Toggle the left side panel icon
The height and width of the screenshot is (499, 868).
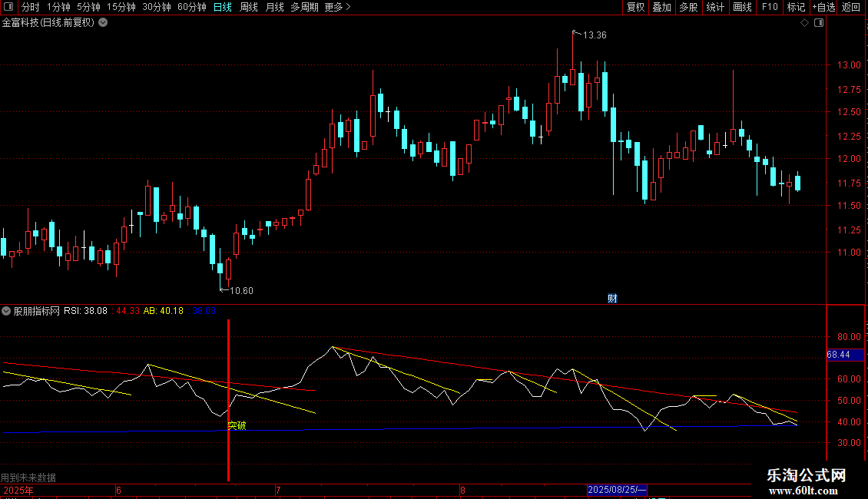coord(8,7)
